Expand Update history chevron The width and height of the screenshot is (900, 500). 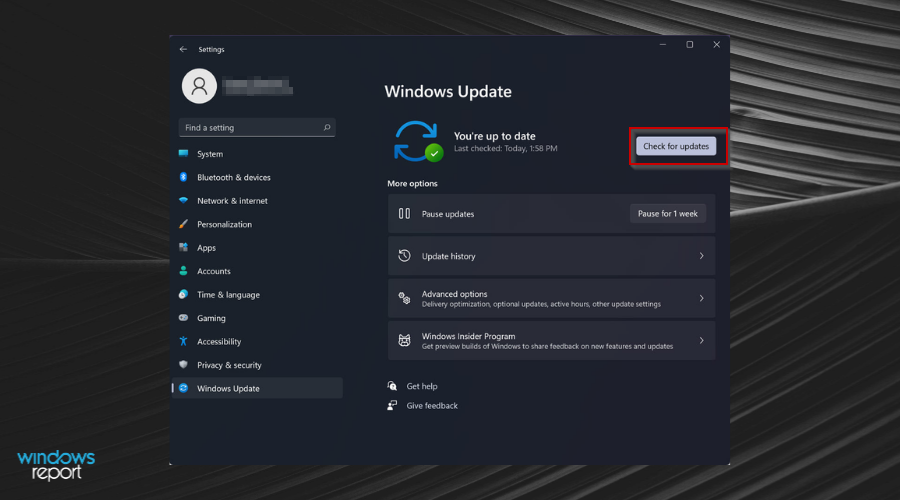pos(701,256)
